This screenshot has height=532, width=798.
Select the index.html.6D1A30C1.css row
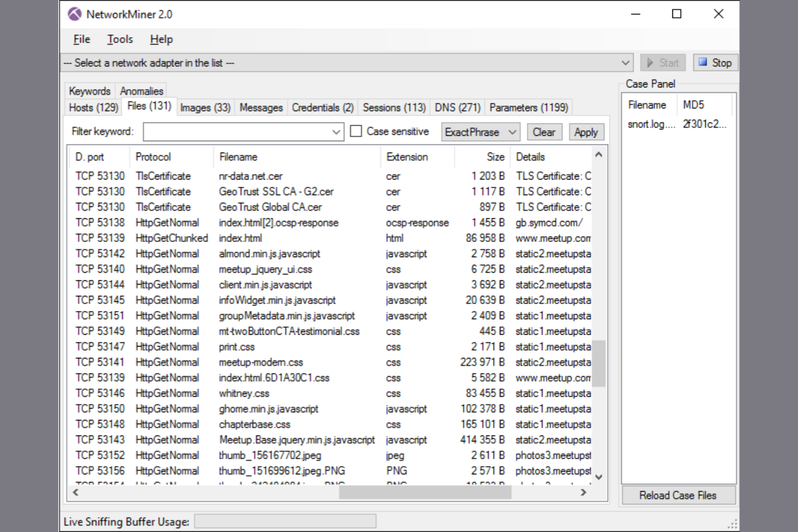coord(330,378)
